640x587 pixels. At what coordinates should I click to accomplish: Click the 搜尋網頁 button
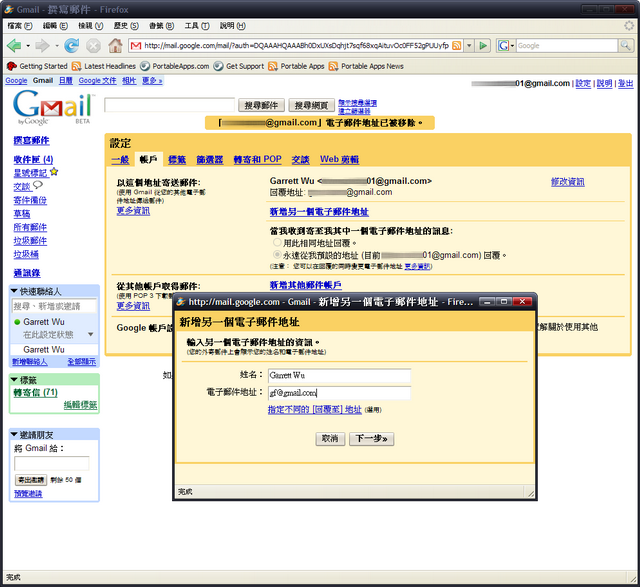(311, 105)
